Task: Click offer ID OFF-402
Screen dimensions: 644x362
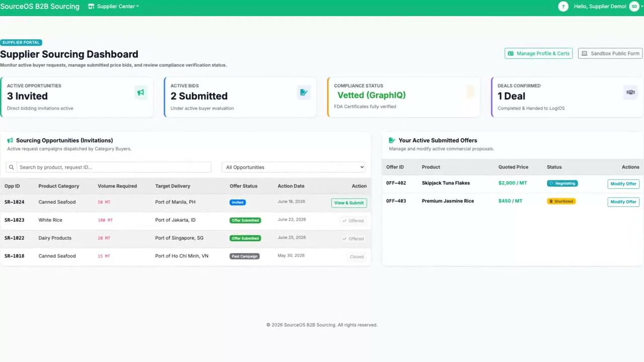Action: click(x=396, y=183)
